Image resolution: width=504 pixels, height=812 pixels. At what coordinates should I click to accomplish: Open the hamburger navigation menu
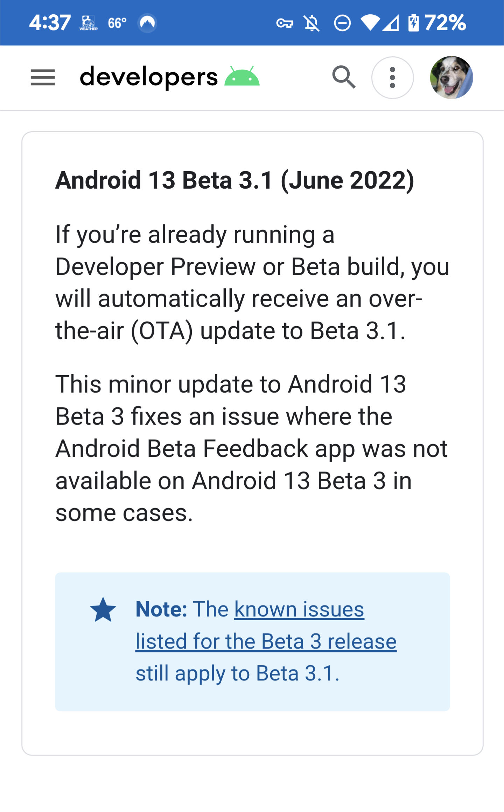coord(43,77)
